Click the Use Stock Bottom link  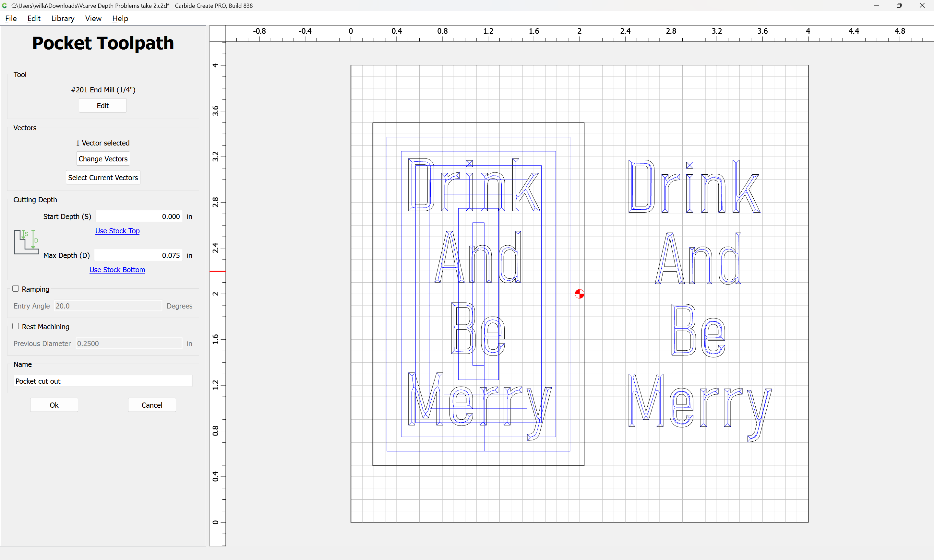point(117,269)
